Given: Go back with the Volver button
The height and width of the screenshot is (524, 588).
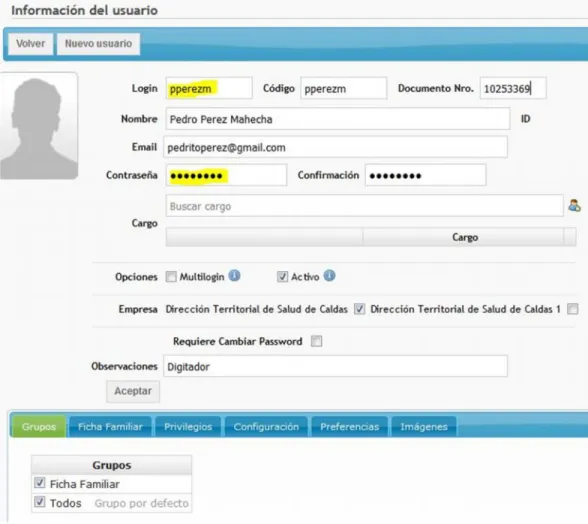Looking at the screenshot, I should click(x=30, y=44).
